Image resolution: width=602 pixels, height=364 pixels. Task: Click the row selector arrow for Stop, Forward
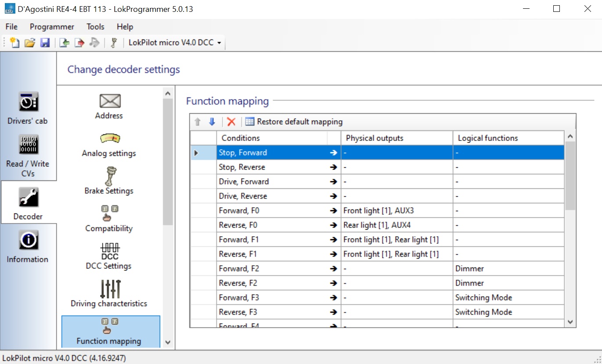click(203, 152)
